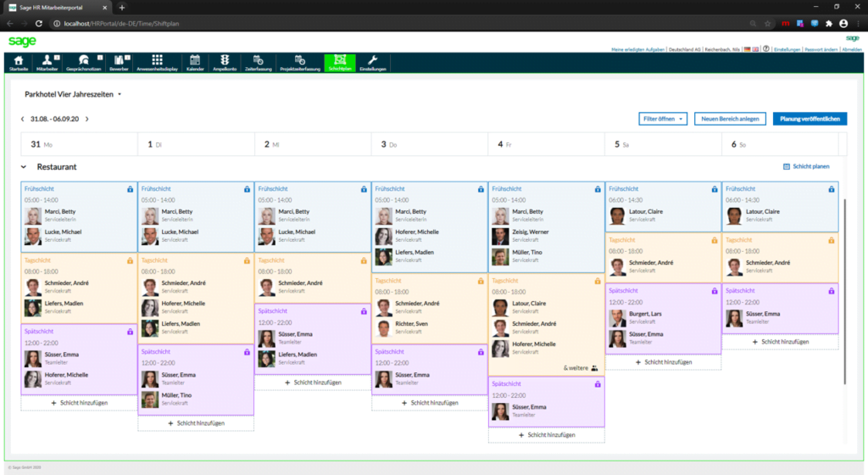Toggle lock on Sunday Spätschicht

[x=831, y=291]
